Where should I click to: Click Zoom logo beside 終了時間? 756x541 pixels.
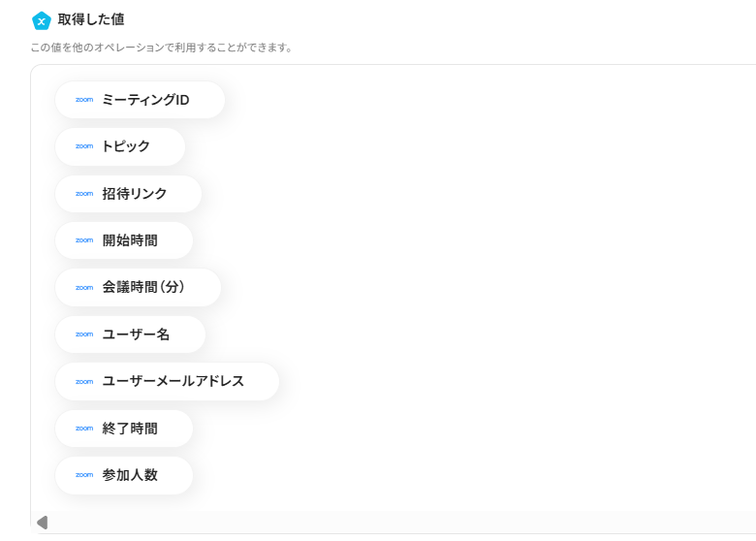click(x=83, y=429)
